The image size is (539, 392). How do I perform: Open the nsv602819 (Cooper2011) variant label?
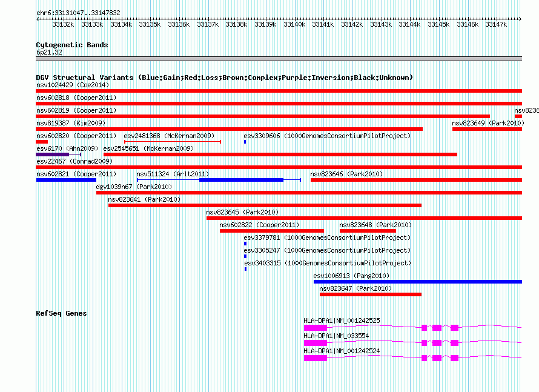(x=76, y=110)
